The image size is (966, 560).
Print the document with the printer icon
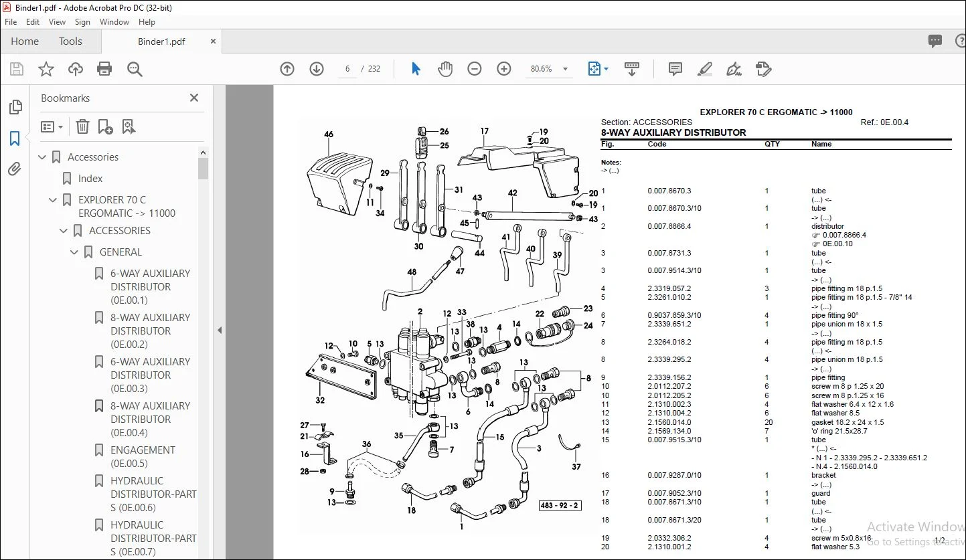[104, 69]
